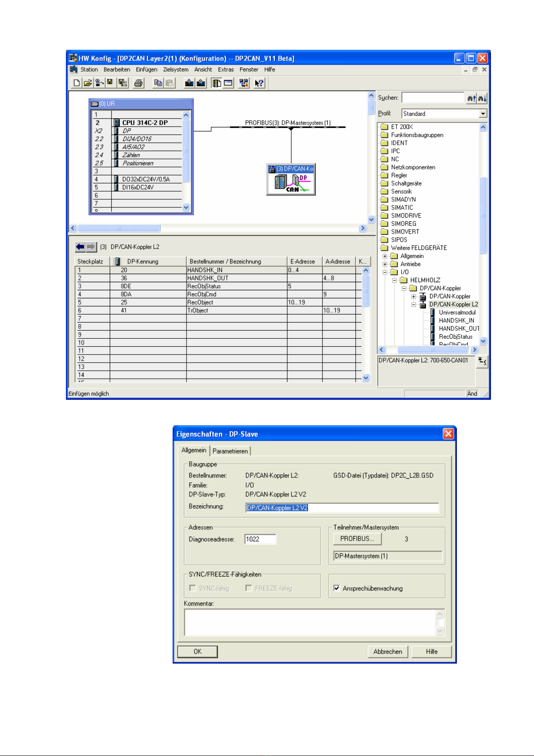Click the Bezeichnung text field
This screenshot has height=756, width=534.
pyautogui.click(x=343, y=507)
